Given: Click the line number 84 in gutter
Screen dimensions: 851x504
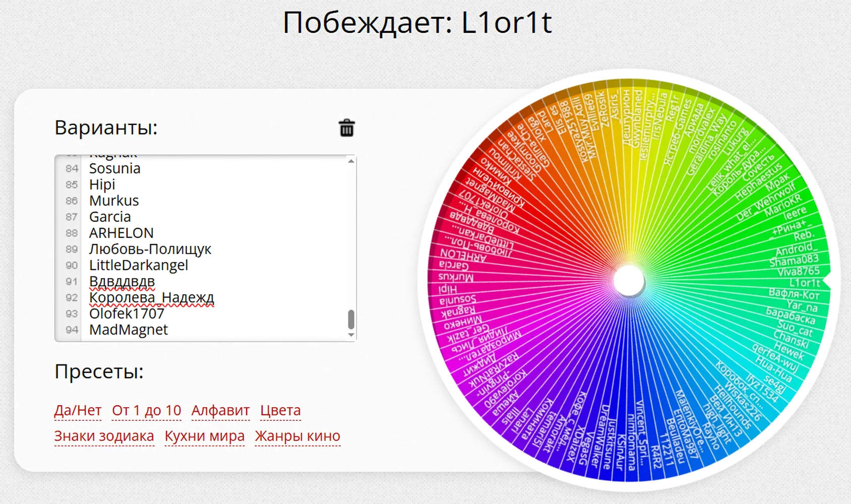Looking at the screenshot, I should click(72, 169).
